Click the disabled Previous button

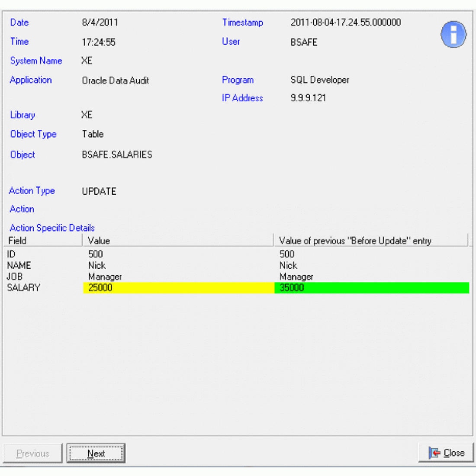tap(33, 453)
